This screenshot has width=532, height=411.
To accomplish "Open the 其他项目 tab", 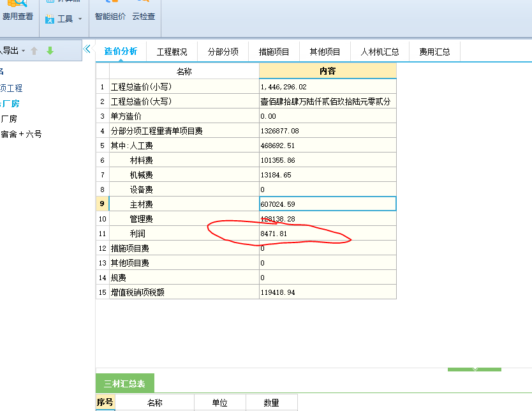I will [325, 52].
